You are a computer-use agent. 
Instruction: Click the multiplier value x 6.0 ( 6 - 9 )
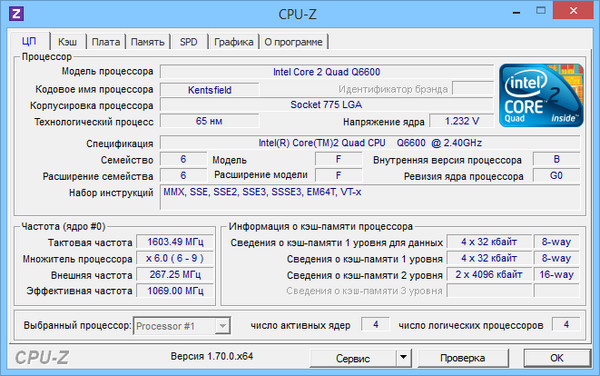click(175, 258)
